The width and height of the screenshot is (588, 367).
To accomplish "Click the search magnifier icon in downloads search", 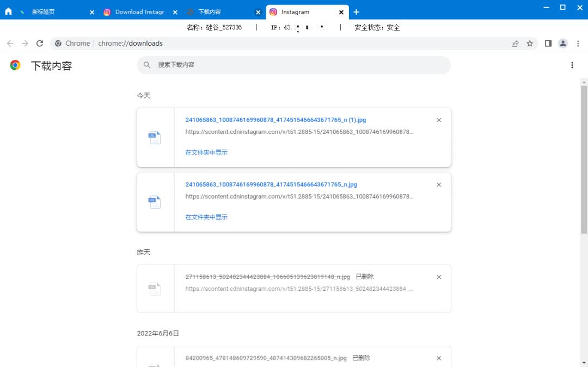I will (x=147, y=65).
